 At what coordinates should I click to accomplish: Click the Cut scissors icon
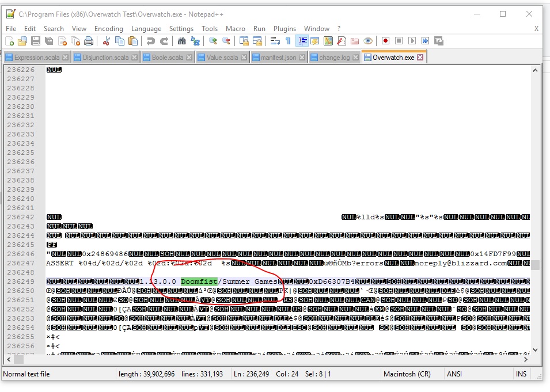tap(106, 41)
